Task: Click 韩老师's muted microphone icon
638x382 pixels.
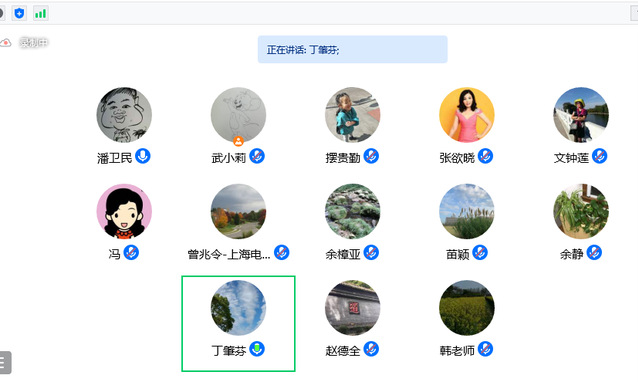Action: coord(485,349)
